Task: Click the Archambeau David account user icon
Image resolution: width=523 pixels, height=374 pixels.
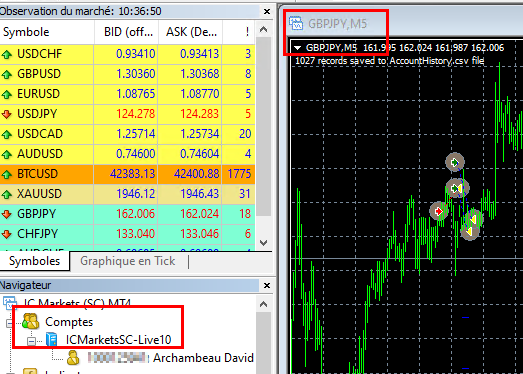Action: coord(73,358)
